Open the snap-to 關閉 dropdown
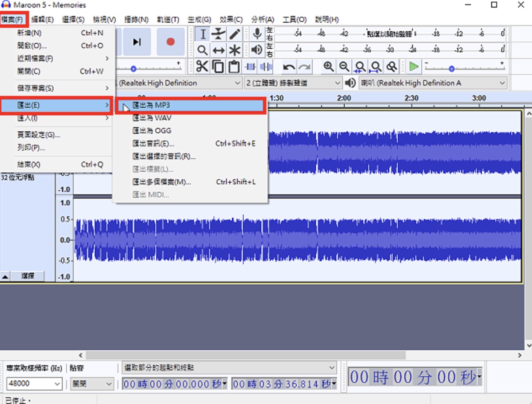The image size is (532, 404). (x=91, y=383)
